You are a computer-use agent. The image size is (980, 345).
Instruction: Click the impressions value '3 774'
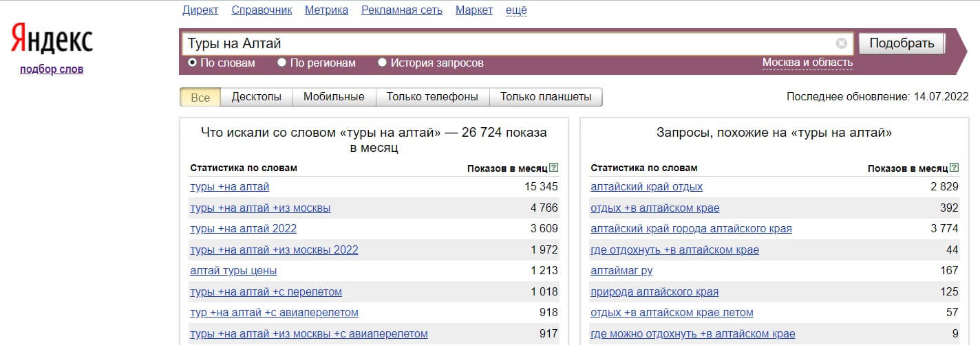coord(944,229)
